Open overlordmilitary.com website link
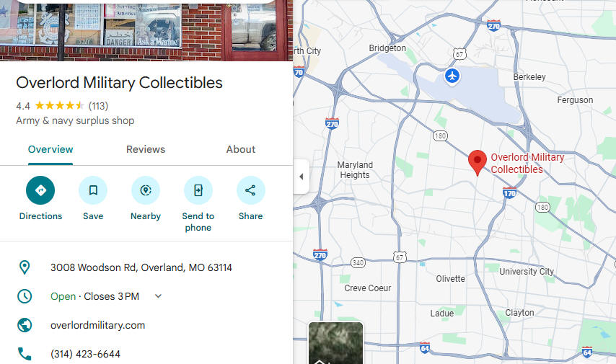616x364 pixels. click(98, 325)
